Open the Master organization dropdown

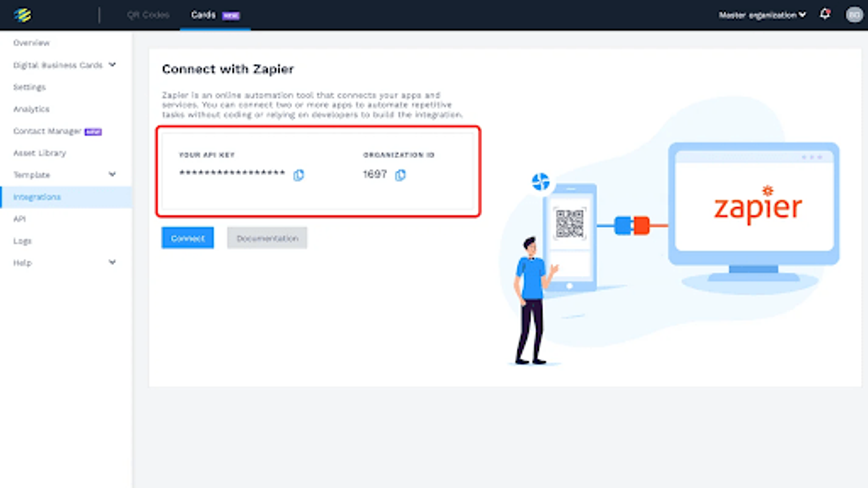(x=762, y=15)
